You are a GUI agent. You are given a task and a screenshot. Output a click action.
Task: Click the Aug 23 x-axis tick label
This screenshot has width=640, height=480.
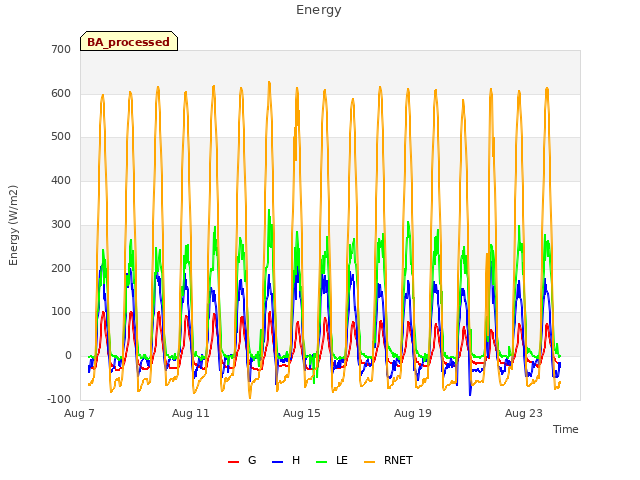(524, 413)
